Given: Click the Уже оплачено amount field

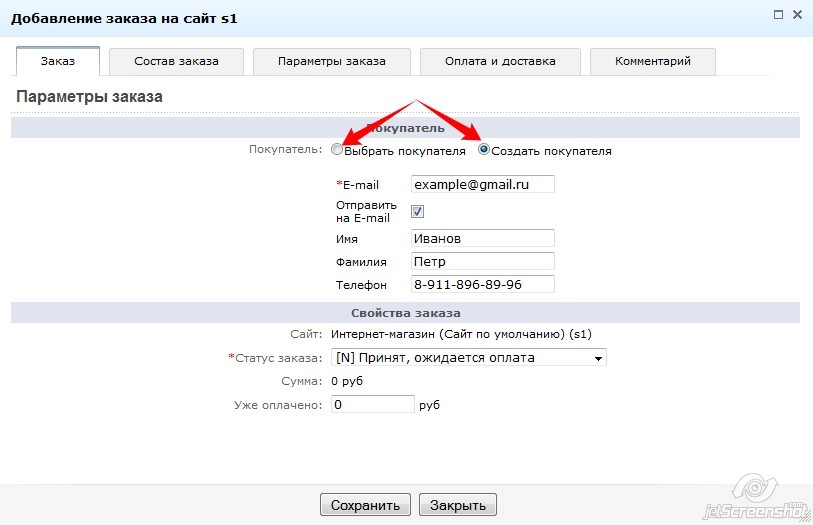Looking at the screenshot, I should pyautogui.click(x=372, y=404).
